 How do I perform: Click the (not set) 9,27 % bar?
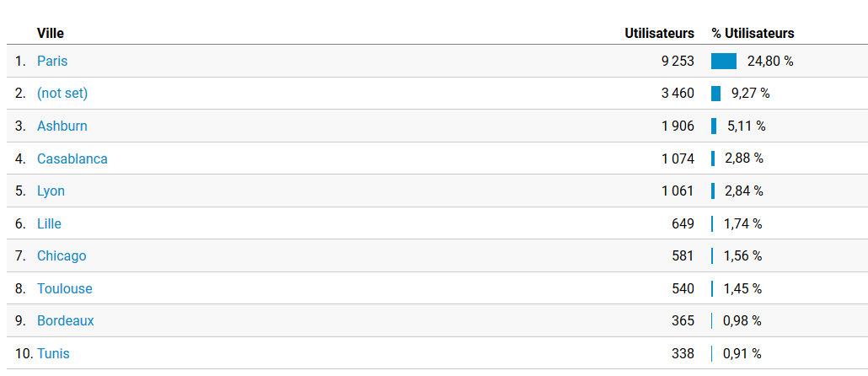715,94
